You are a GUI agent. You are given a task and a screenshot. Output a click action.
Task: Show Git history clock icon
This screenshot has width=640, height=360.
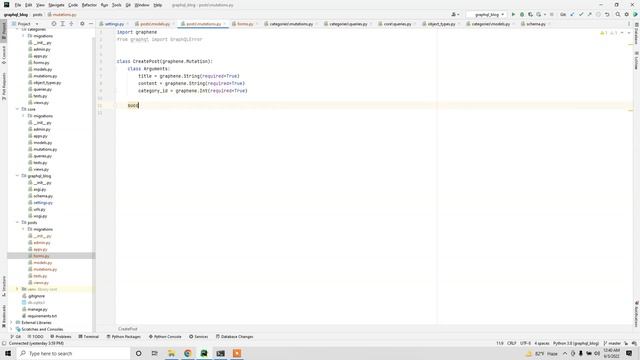click(x=598, y=14)
